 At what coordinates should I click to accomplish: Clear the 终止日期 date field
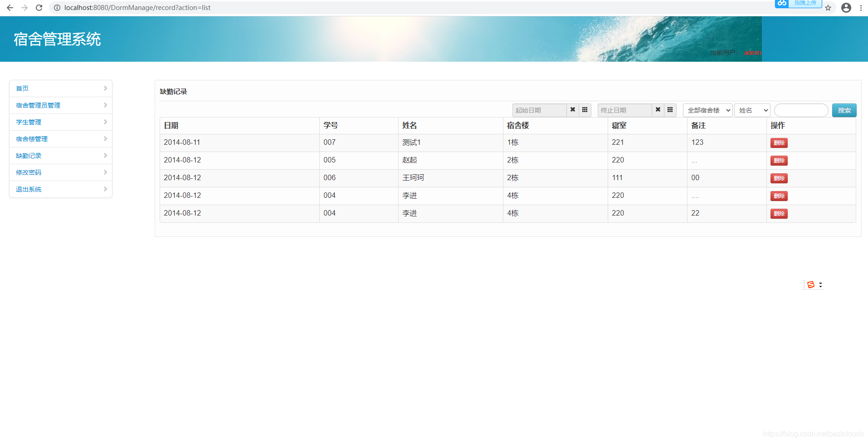(658, 110)
